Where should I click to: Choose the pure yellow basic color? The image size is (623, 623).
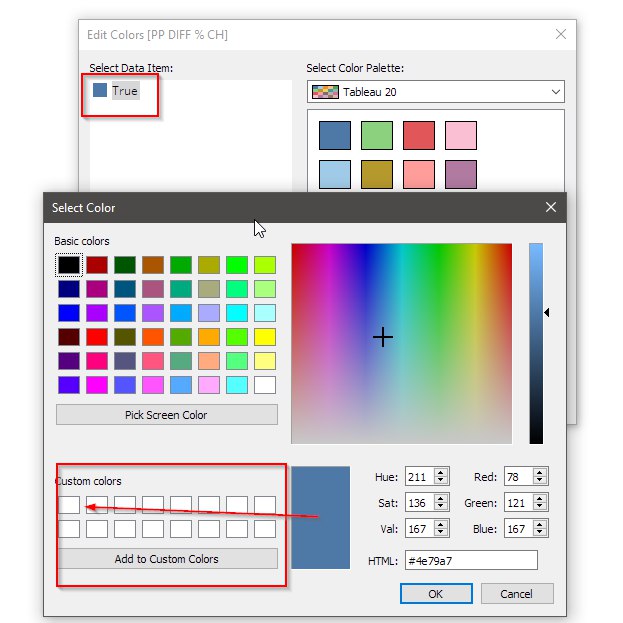click(265, 337)
